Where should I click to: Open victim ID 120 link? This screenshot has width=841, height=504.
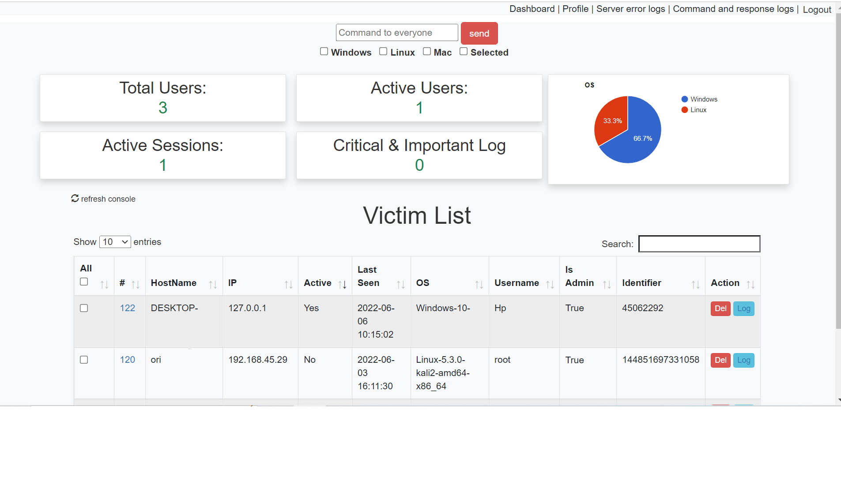pos(128,360)
